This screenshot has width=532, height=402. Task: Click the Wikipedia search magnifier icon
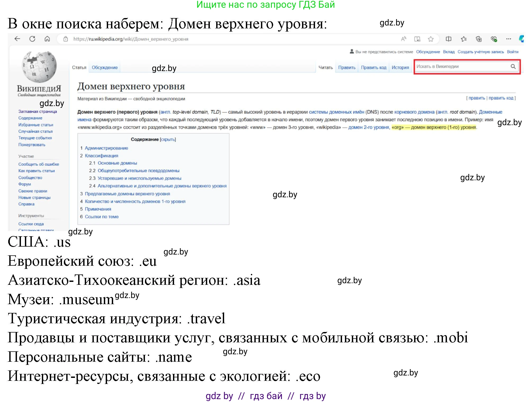point(513,67)
